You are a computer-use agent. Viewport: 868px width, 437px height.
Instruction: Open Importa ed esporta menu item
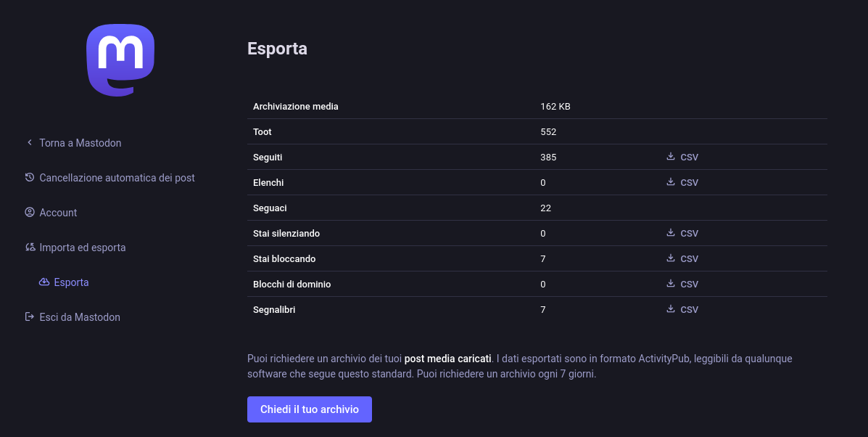coord(83,248)
